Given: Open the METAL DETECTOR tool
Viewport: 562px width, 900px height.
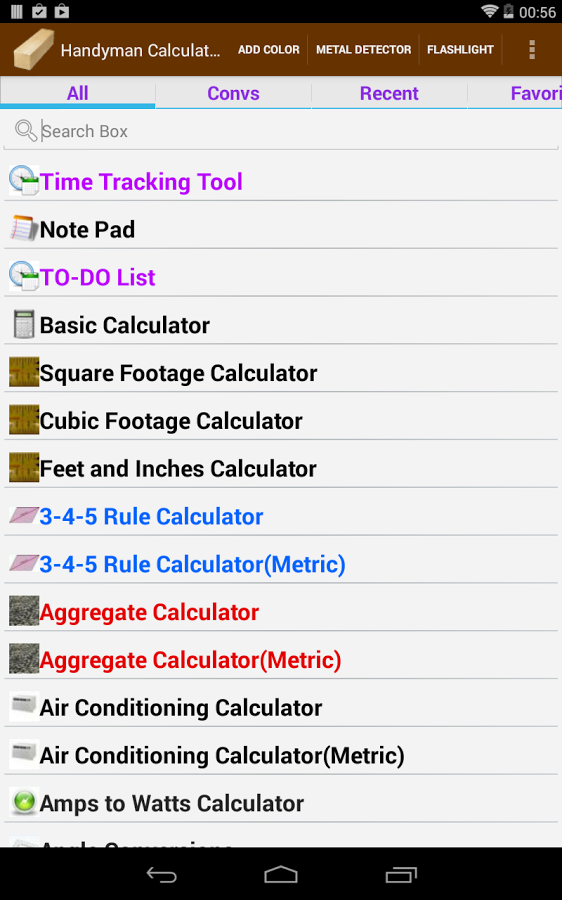Looking at the screenshot, I should point(363,50).
